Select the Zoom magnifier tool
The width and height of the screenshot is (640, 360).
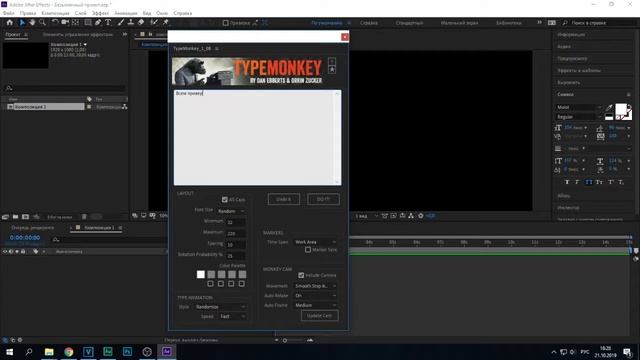click(42, 22)
